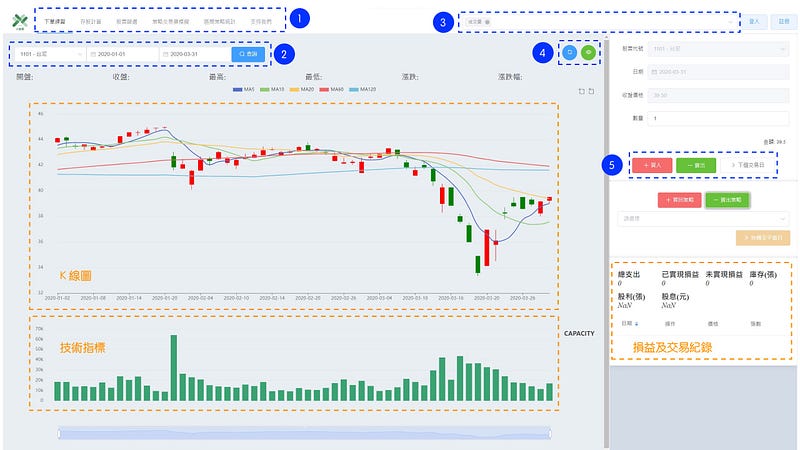The width and height of the screenshot is (800, 450).
Task: Click the 總支出 summary label
Action: (x=629, y=274)
